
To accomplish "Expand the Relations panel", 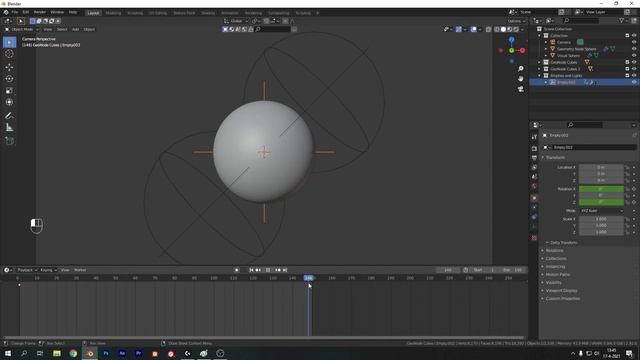I will [x=554, y=251].
